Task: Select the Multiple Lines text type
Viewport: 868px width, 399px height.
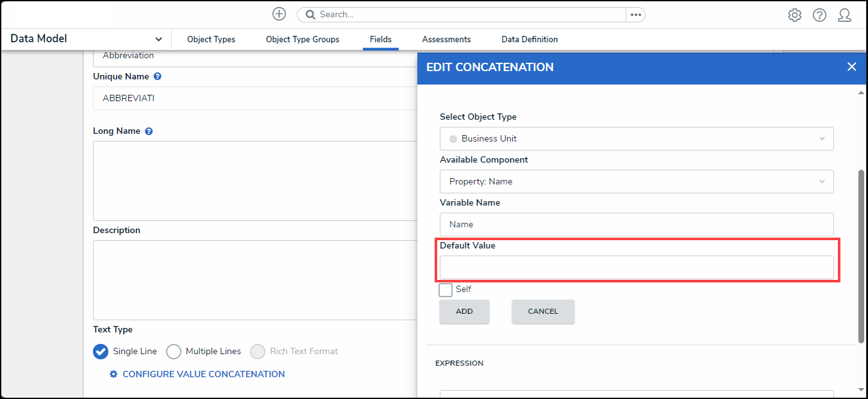Action: [174, 352]
